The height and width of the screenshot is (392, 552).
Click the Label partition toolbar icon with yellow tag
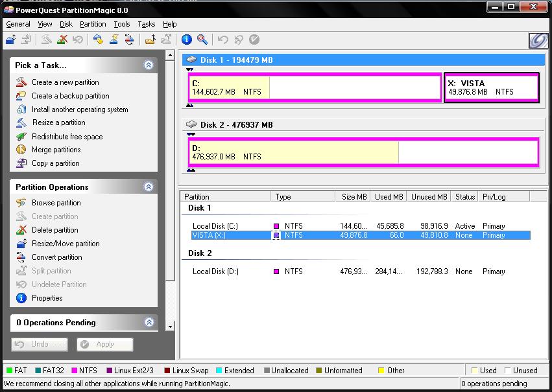click(98, 40)
